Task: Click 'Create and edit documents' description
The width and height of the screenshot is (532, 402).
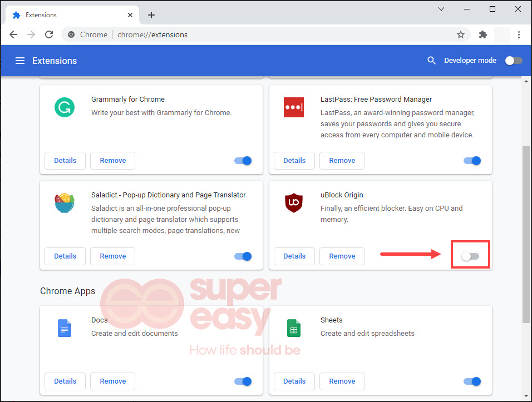Action: pos(134,334)
